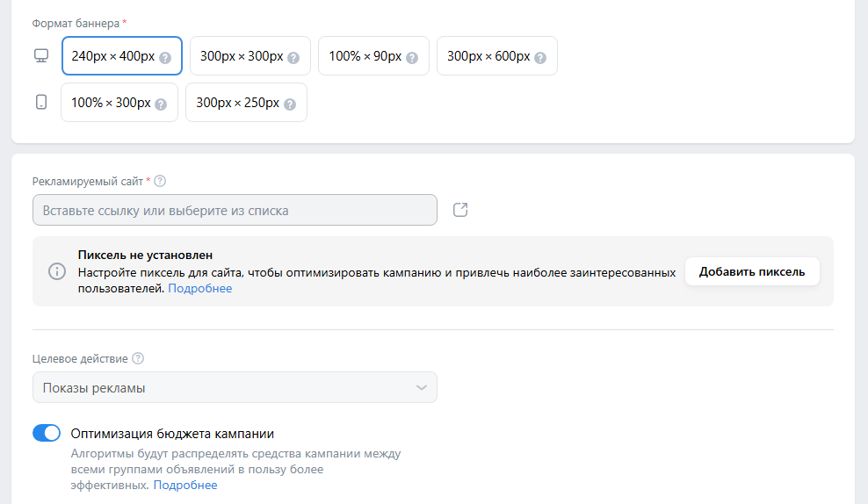The image size is (868, 504).
Task: Open advertised site link in new window icon
Action: click(460, 210)
